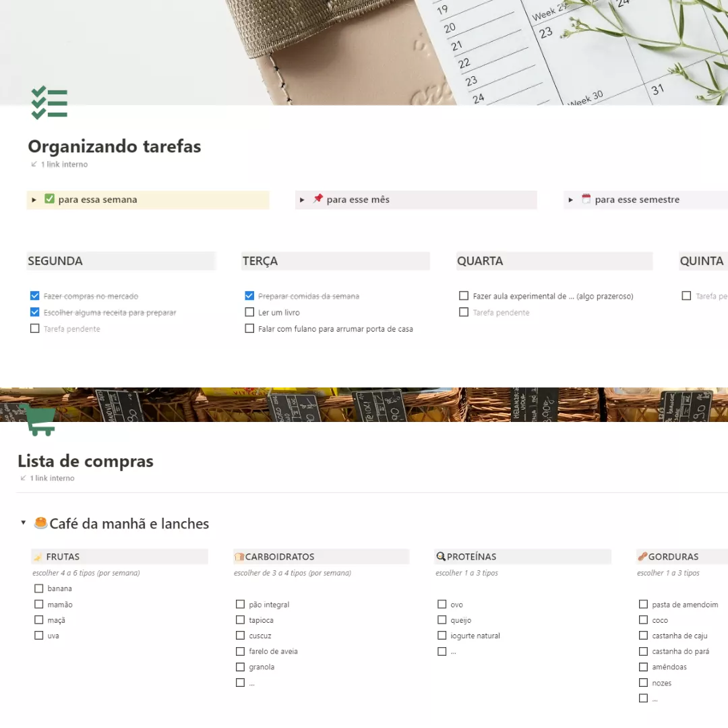This screenshot has height=728, width=728.
Task: Uncheck Preparar comidas da semana
Action: (249, 296)
